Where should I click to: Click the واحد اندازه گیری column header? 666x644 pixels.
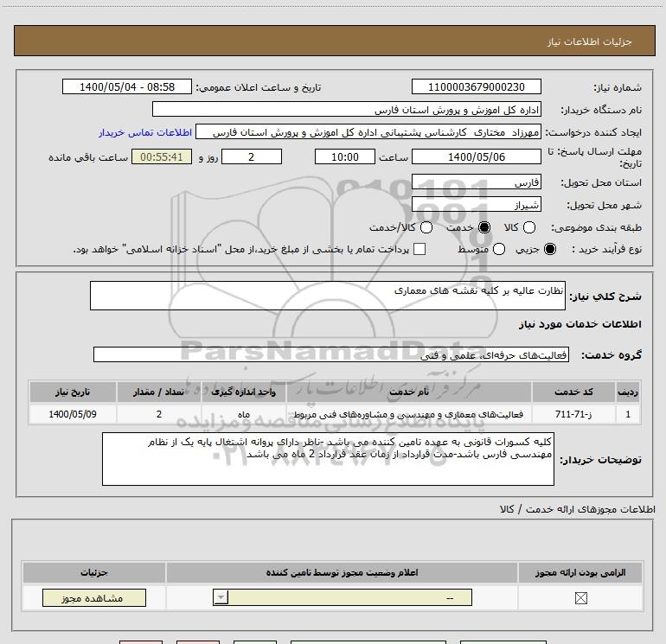(x=244, y=392)
